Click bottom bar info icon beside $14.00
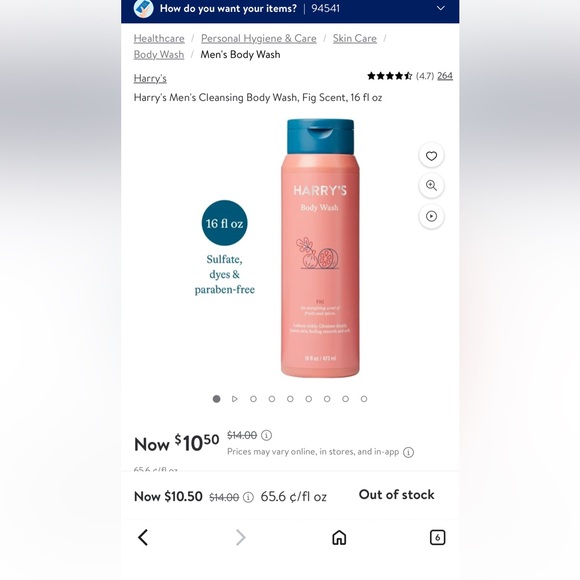Screen dimensions: 580x580 [248, 497]
